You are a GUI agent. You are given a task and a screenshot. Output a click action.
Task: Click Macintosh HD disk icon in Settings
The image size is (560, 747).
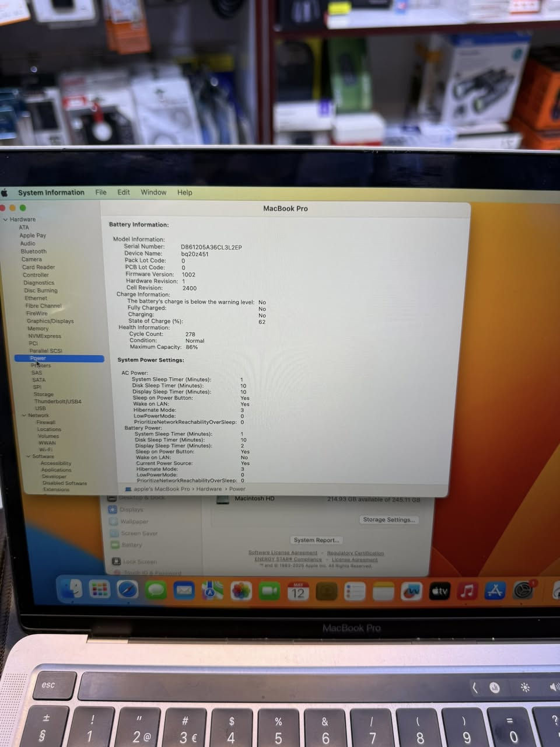click(223, 500)
